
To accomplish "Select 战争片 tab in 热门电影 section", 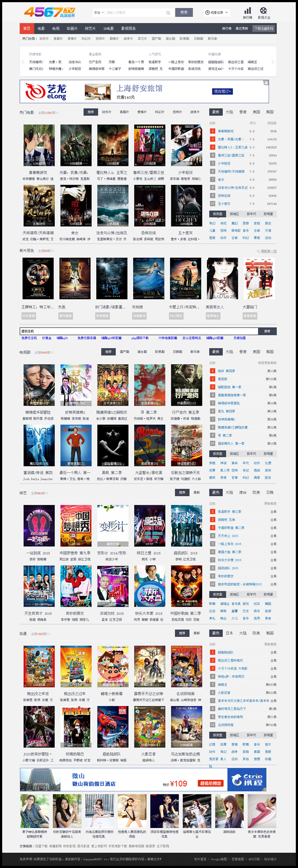I will (x=195, y=112).
